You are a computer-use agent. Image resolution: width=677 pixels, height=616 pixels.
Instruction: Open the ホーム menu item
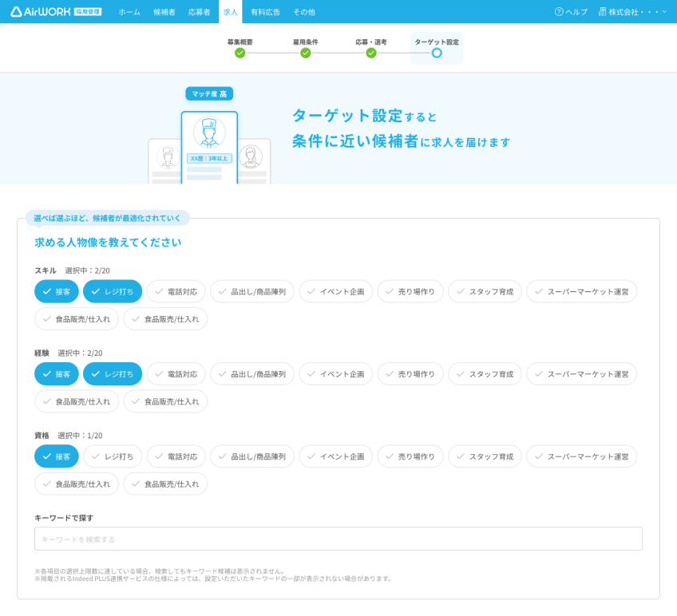(x=129, y=12)
